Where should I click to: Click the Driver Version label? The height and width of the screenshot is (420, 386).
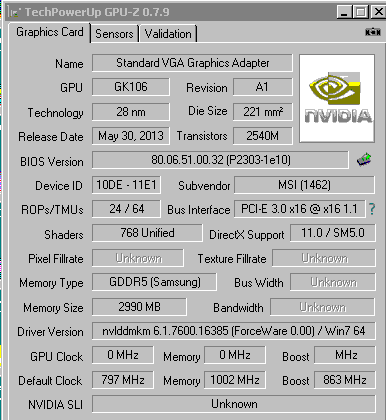[50, 332]
